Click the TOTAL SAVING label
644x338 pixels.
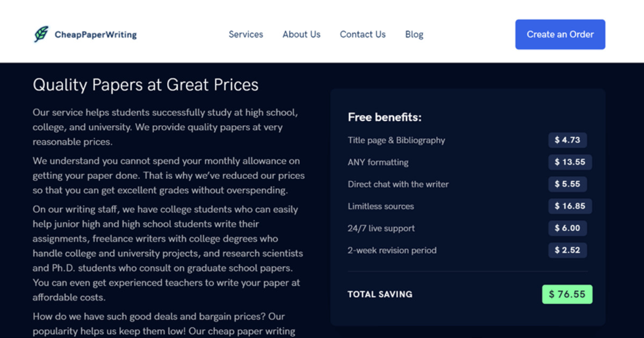pyautogui.click(x=380, y=294)
